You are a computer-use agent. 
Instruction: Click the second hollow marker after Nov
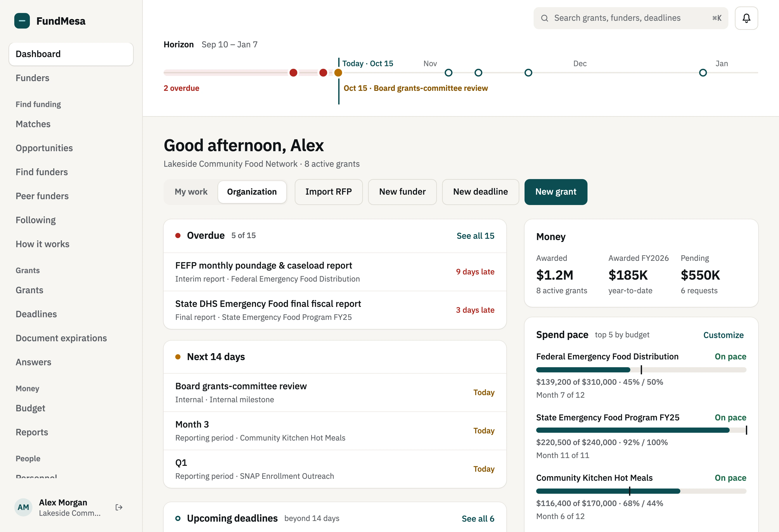click(478, 73)
